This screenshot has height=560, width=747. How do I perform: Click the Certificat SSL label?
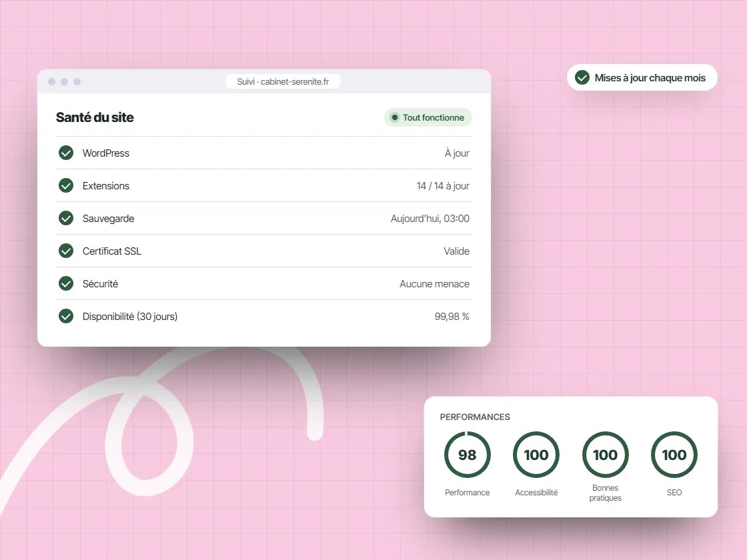[112, 251]
